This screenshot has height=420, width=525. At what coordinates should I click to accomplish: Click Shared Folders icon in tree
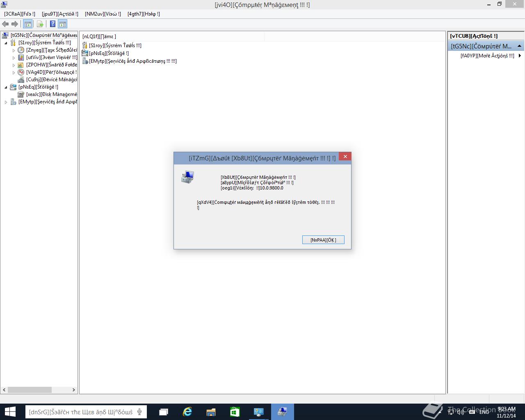[x=21, y=65]
